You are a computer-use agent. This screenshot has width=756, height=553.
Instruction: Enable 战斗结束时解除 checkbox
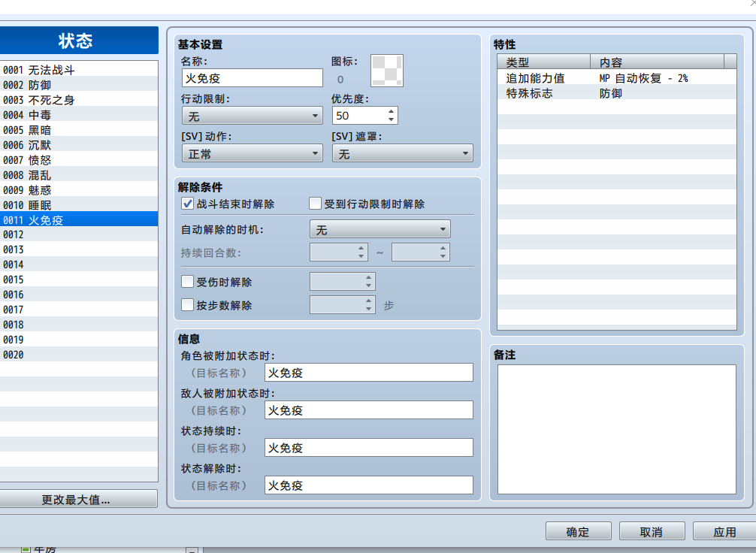[188, 204]
